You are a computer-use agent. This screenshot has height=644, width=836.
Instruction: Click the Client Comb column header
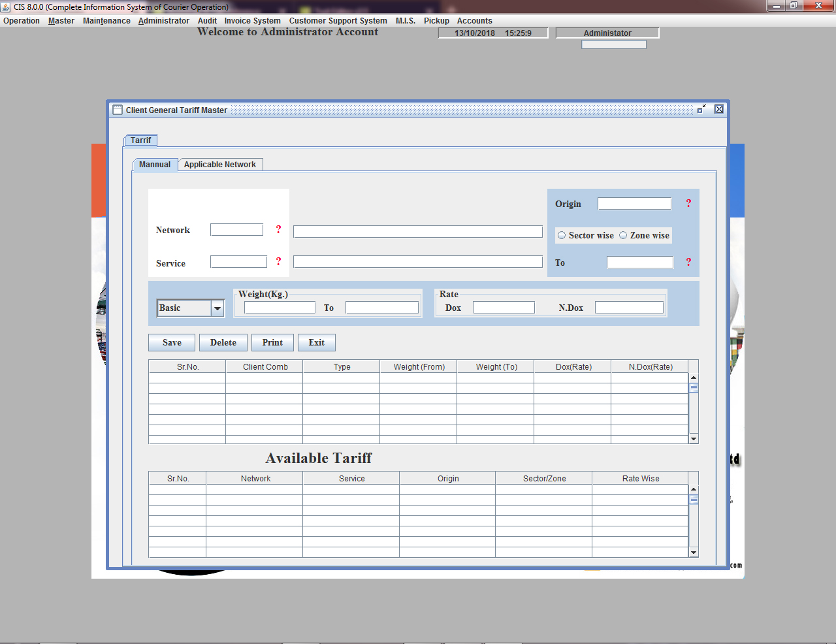(x=265, y=367)
